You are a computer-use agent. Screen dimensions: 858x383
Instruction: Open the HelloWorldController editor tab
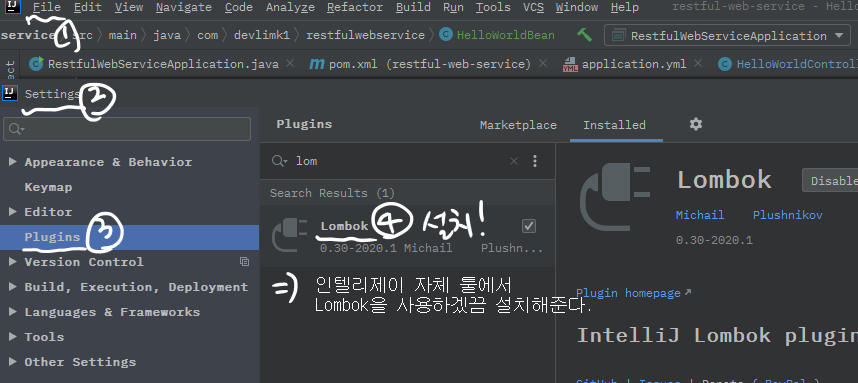(788, 64)
